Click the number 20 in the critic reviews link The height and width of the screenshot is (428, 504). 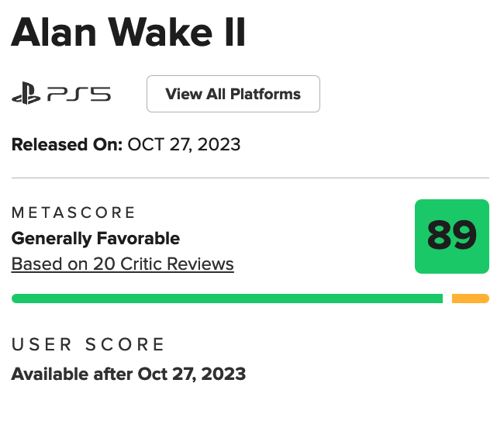[104, 264]
